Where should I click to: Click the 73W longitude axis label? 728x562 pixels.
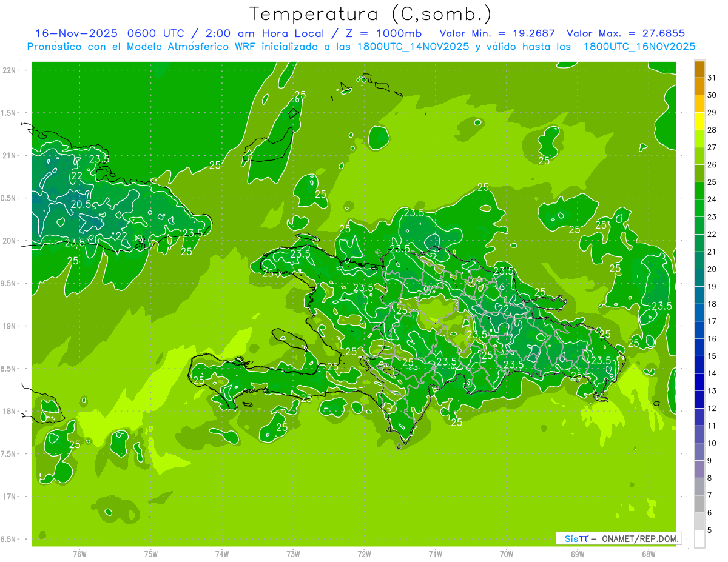click(x=293, y=554)
